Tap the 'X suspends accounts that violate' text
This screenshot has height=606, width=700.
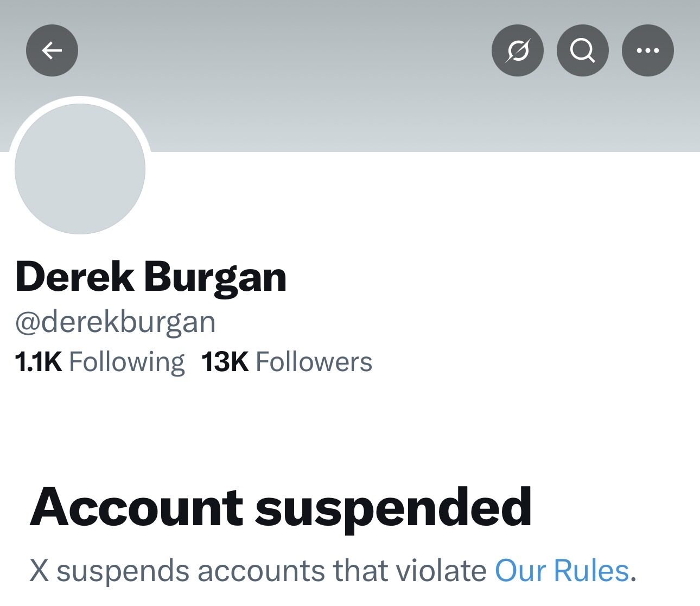pos(258,571)
